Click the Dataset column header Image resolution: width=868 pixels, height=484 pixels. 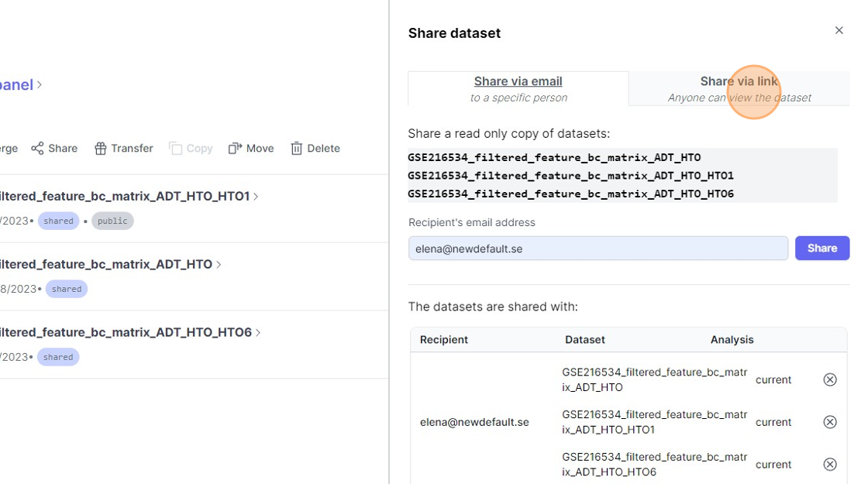click(x=584, y=340)
